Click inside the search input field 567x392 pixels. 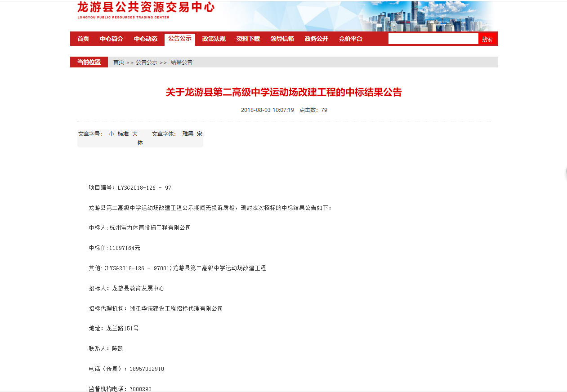tap(433, 39)
